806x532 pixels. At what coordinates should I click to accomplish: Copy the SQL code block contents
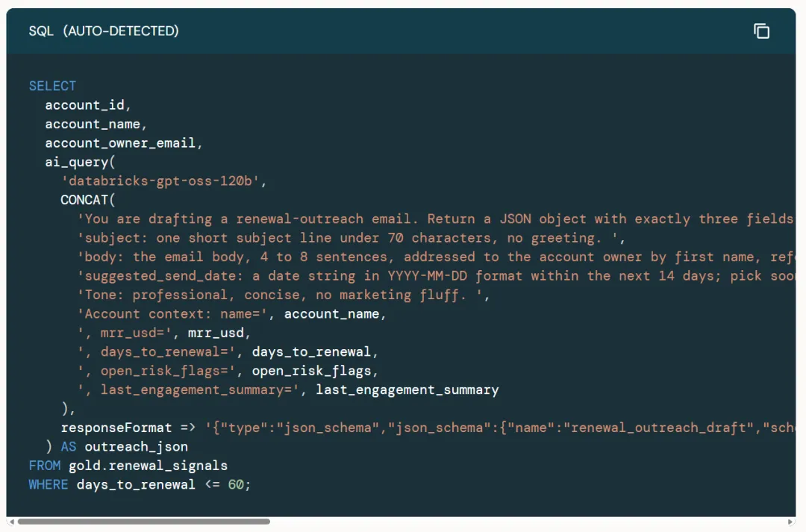[x=761, y=31]
